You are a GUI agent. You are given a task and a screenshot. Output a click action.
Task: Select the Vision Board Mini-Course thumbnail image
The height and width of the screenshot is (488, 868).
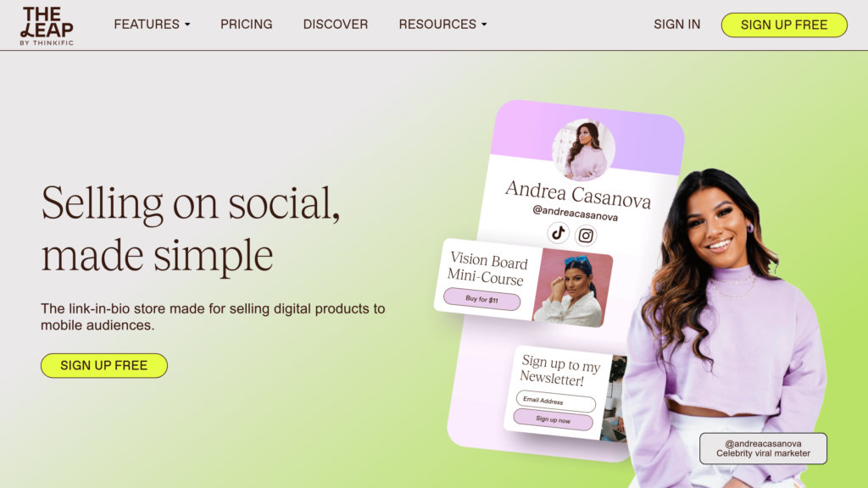point(573,288)
